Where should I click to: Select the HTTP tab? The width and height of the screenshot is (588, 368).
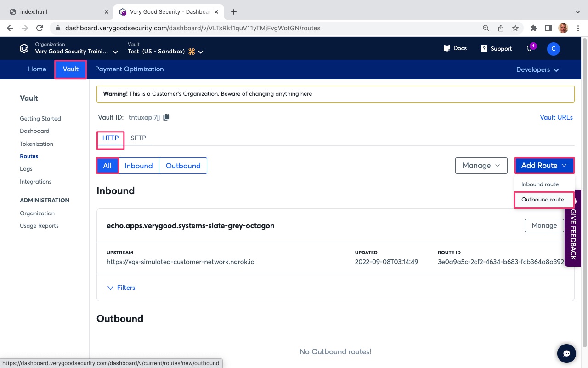pos(110,138)
